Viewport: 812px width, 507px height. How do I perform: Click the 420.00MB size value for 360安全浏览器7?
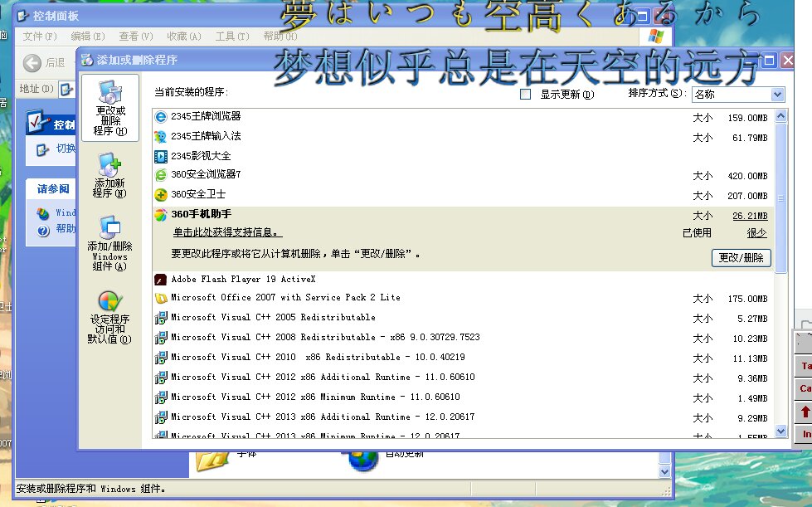(747, 176)
